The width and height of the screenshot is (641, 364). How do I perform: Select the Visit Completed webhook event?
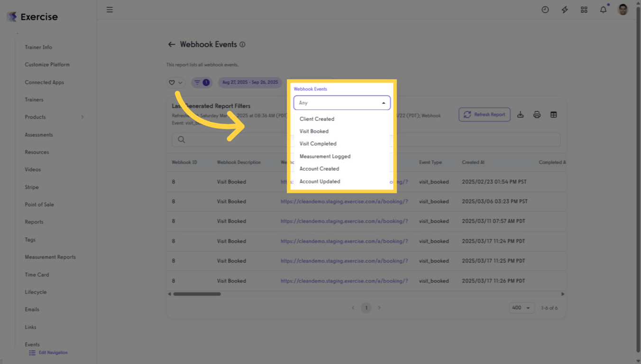click(x=318, y=144)
